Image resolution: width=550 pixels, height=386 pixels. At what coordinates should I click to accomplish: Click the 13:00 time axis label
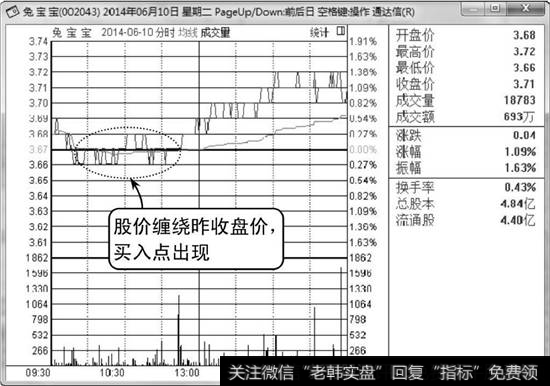187,373
